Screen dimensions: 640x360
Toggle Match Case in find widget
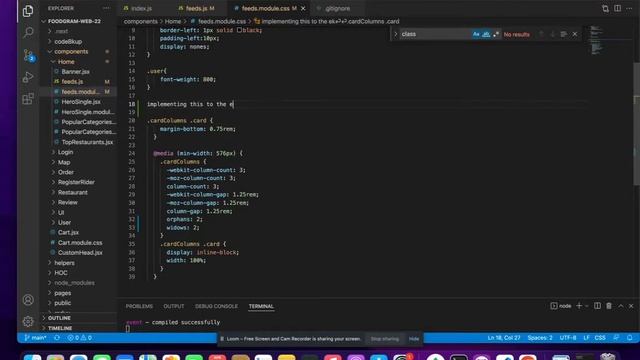(476, 34)
